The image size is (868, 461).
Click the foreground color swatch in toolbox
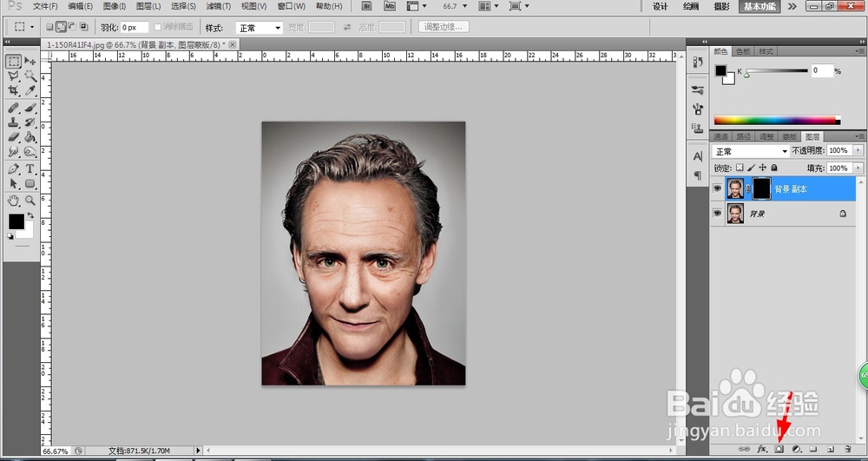[16, 221]
